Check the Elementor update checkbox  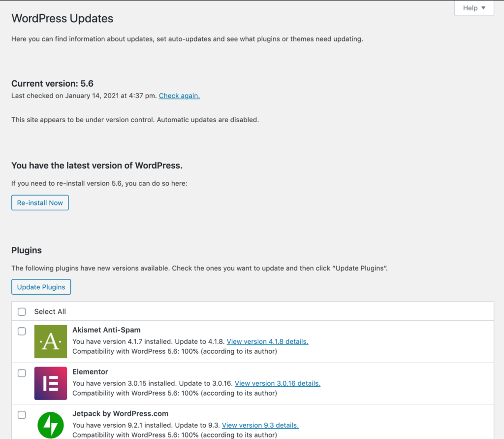[x=22, y=373]
